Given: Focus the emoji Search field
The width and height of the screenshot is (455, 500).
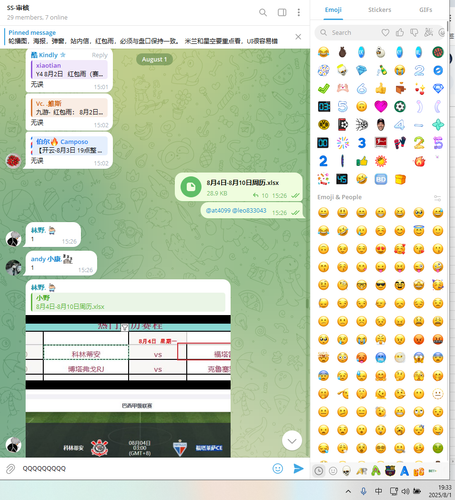Looking at the screenshot, I should 347,33.
